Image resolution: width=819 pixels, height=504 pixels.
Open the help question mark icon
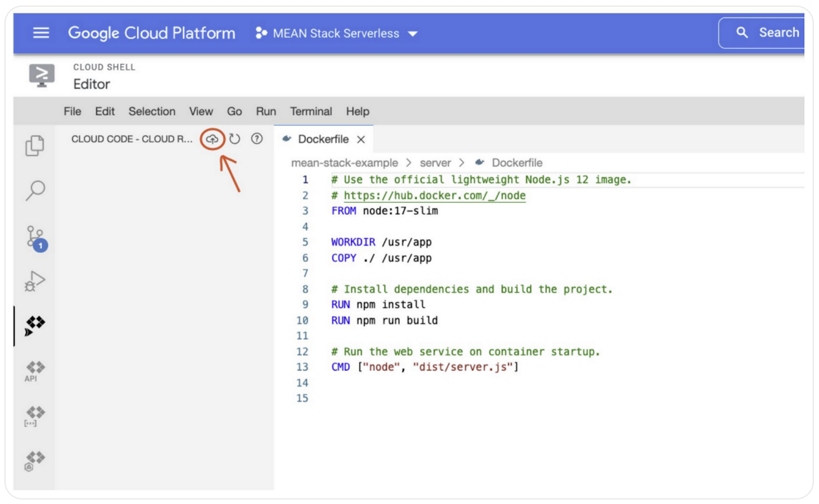[257, 139]
